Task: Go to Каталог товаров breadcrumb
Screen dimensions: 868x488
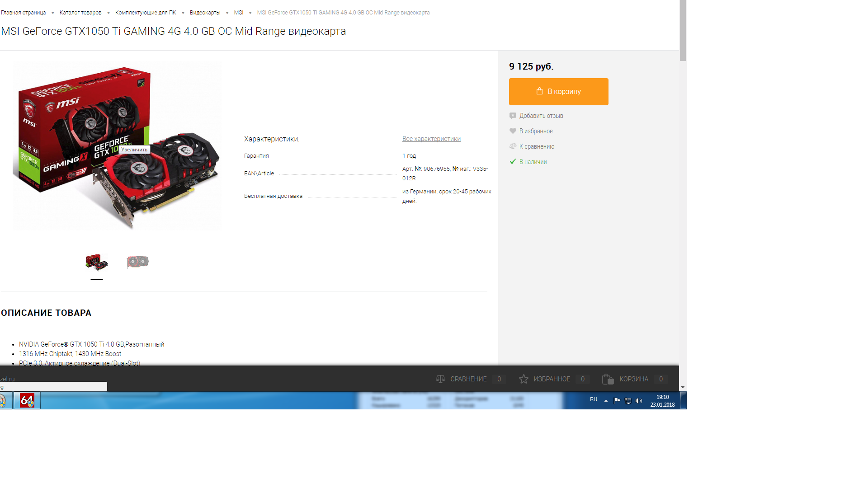Action: [x=80, y=13]
